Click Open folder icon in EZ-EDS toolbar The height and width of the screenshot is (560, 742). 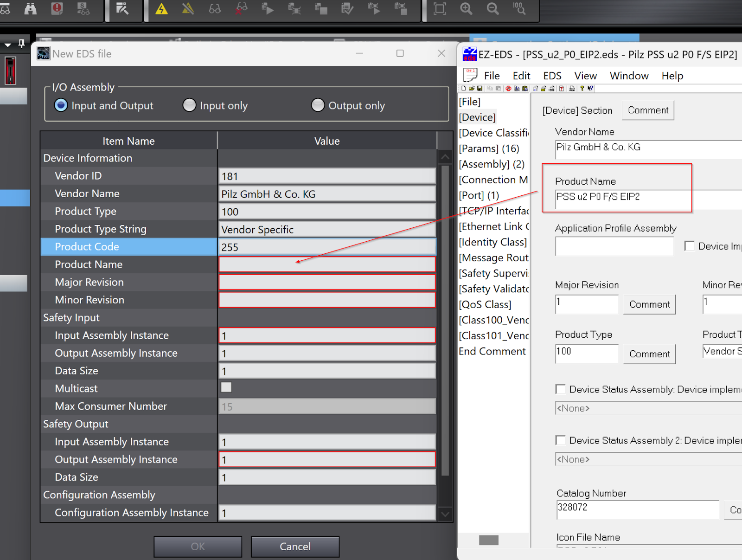(x=472, y=88)
